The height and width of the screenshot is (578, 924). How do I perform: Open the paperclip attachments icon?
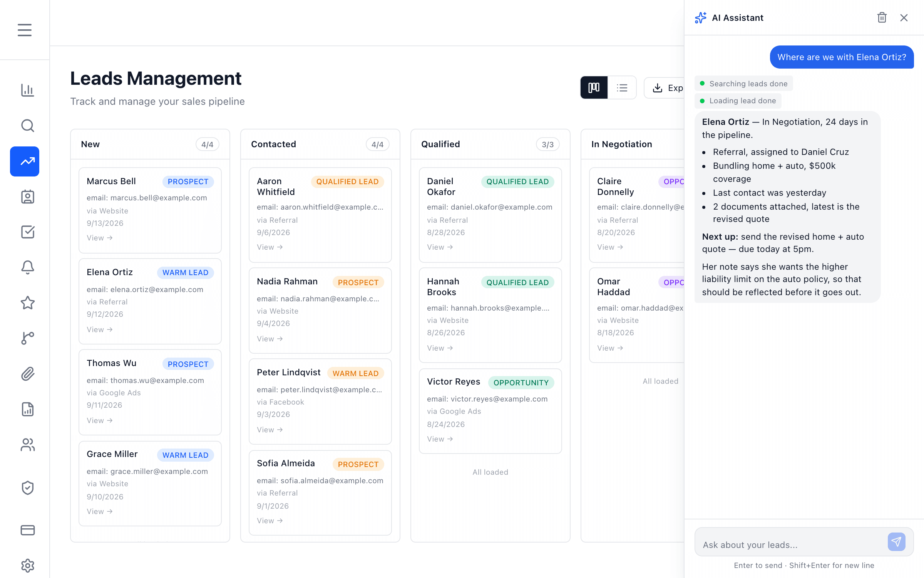[27, 374]
